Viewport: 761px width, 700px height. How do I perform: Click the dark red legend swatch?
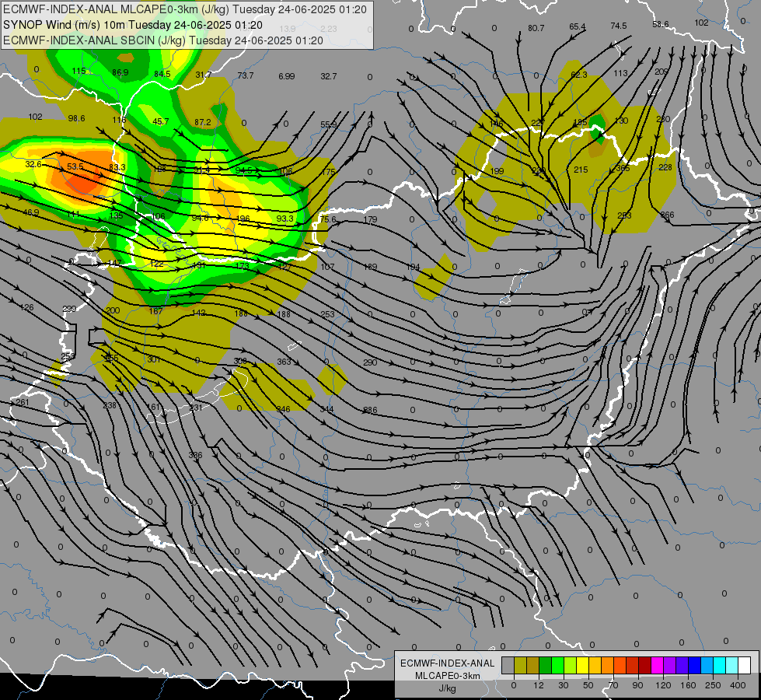coord(645,665)
